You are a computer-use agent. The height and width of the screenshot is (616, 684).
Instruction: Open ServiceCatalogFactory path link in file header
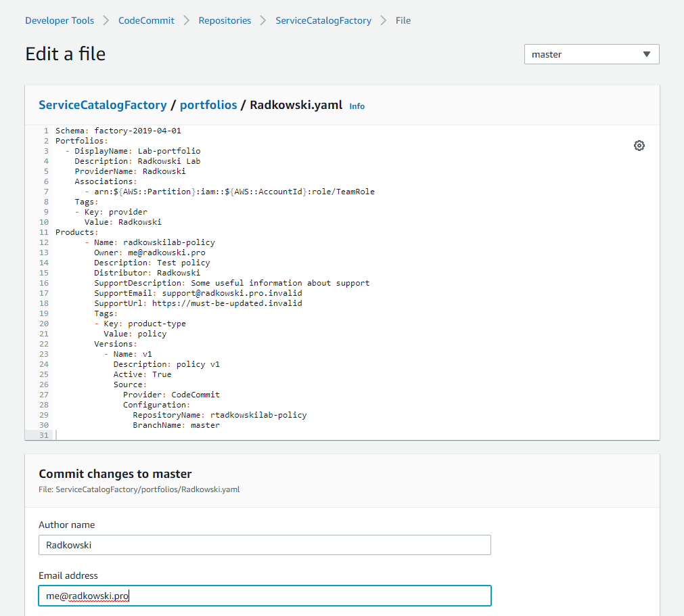click(x=103, y=105)
